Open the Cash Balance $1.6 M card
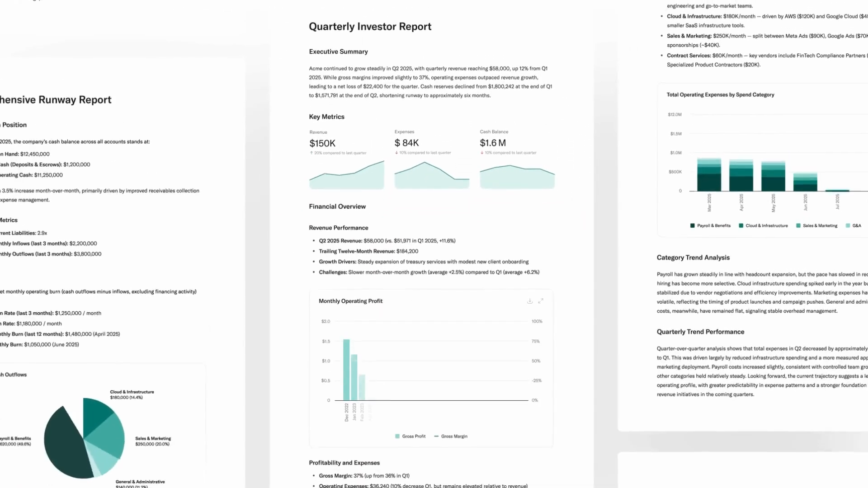Viewport: 868px width, 488px height. tap(493, 143)
